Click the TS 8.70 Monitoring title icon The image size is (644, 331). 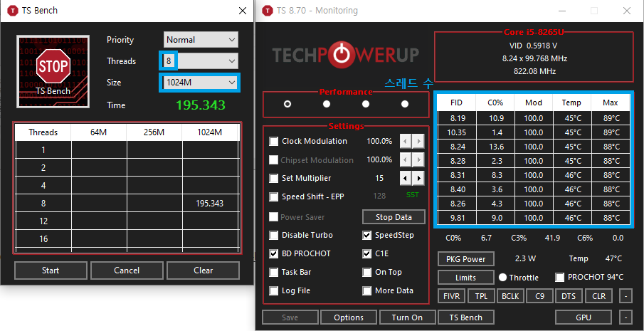click(268, 10)
